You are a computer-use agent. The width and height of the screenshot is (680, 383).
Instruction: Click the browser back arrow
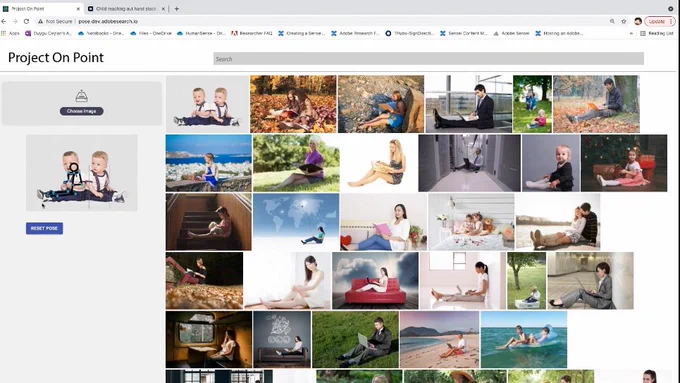point(4,21)
